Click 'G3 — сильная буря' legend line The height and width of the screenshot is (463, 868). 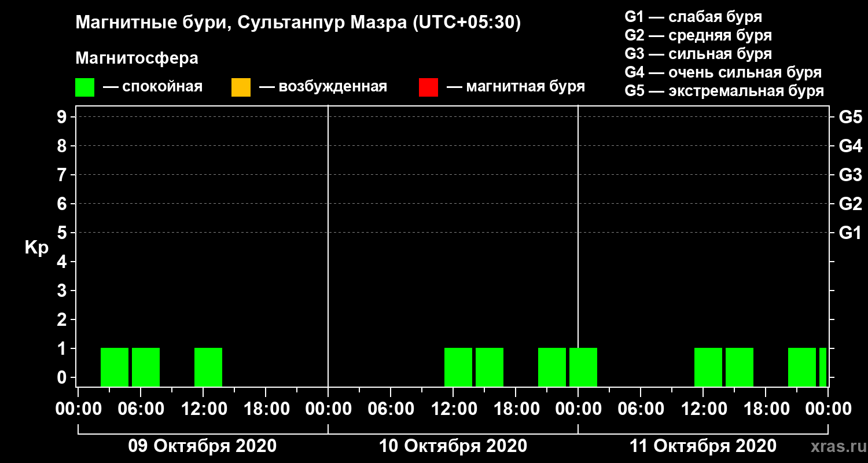pyautogui.click(x=698, y=54)
